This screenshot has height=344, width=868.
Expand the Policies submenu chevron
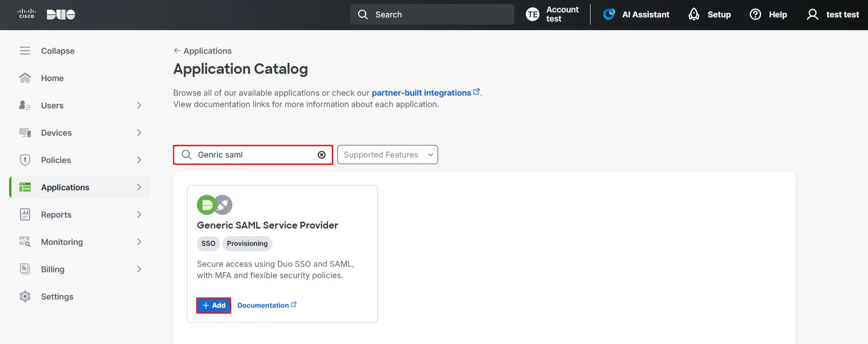pyautogui.click(x=139, y=160)
